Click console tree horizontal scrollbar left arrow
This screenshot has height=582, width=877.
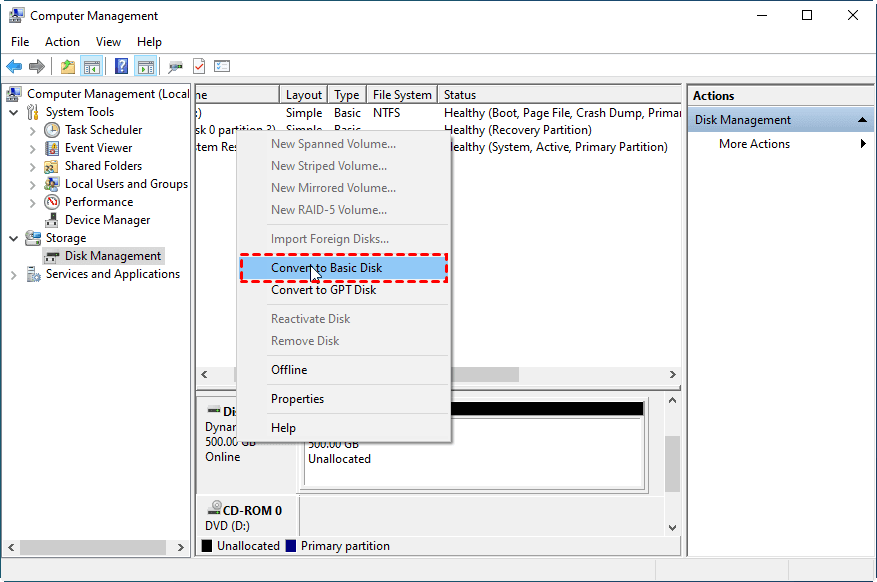coord(11,548)
